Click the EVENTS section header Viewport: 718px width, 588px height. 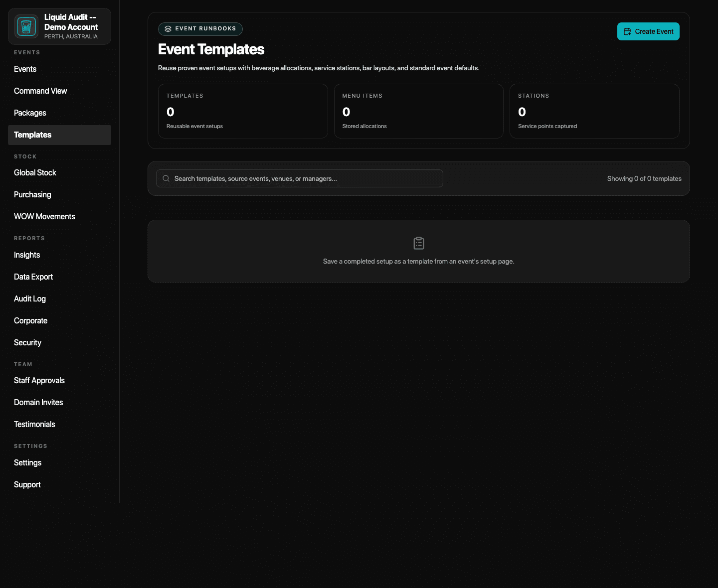pyautogui.click(x=27, y=52)
